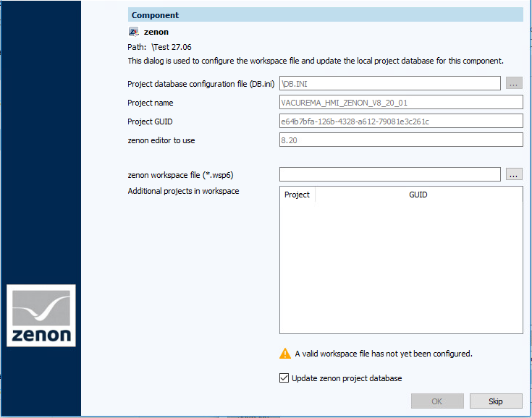
Task: Click the yellow warning triangle icon
Action: 285,354
